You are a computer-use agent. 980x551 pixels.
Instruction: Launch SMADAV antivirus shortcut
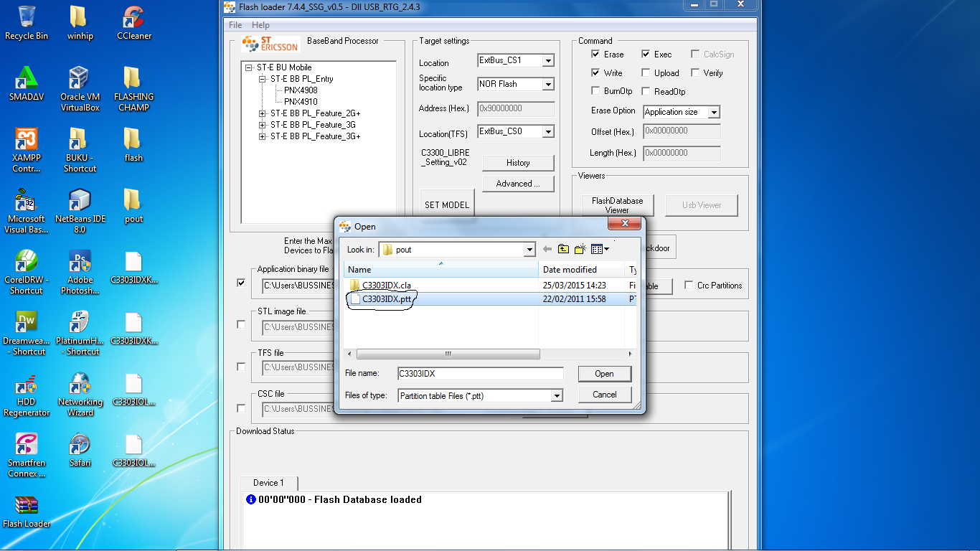27,84
